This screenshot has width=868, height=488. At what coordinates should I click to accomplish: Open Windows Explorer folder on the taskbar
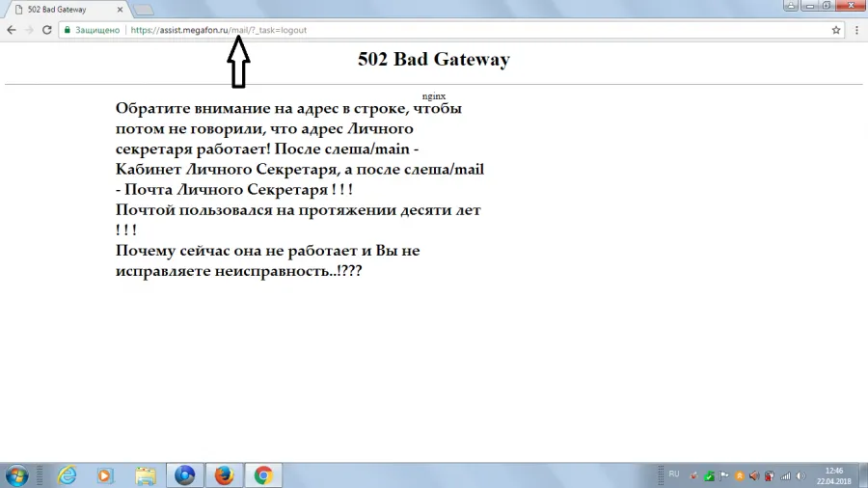tap(146, 475)
